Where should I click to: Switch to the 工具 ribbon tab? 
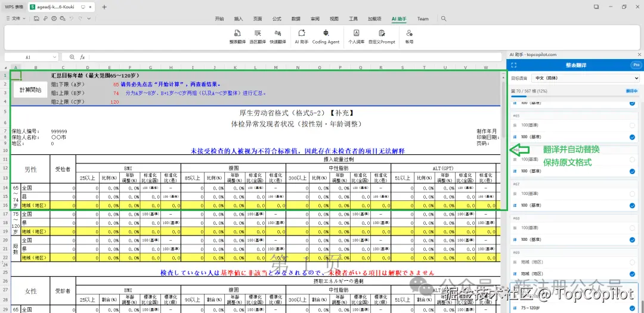point(353,19)
